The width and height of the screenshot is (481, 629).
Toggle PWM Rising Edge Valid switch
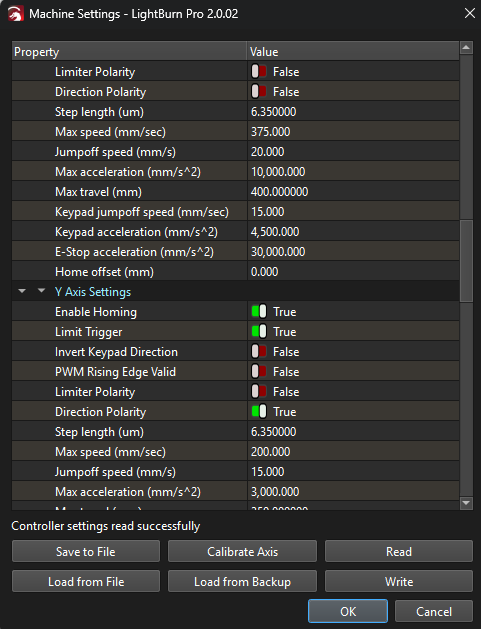[259, 371]
